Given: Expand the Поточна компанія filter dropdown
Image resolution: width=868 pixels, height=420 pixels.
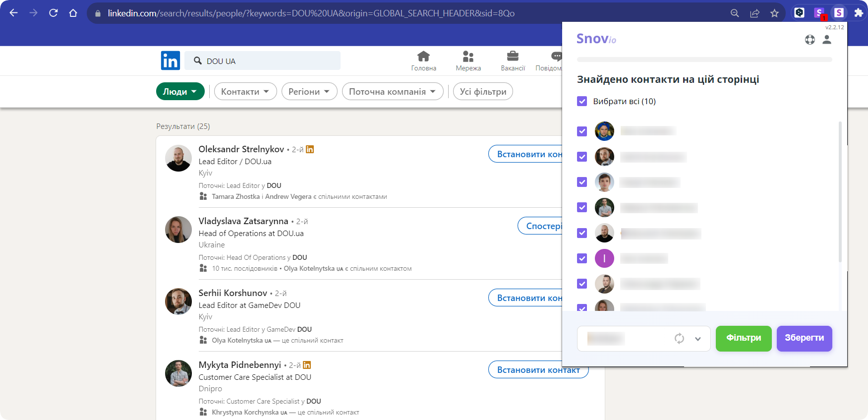Looking at the screenshot, I should (x=393, y=91).
